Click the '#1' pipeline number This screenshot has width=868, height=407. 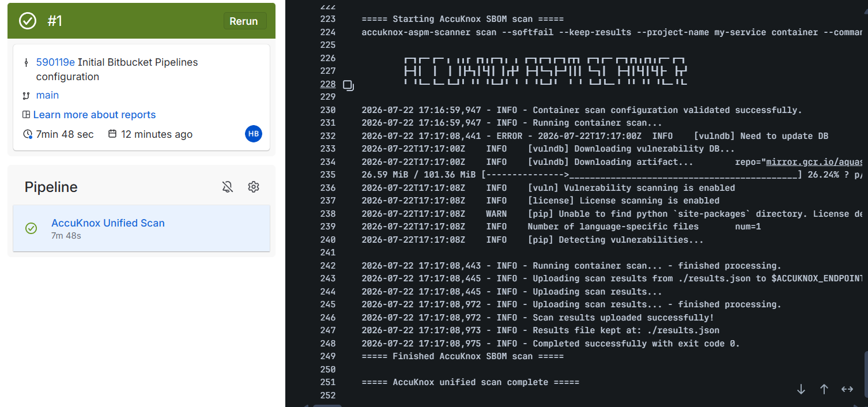pyautogui.click(x=55, y=21)
